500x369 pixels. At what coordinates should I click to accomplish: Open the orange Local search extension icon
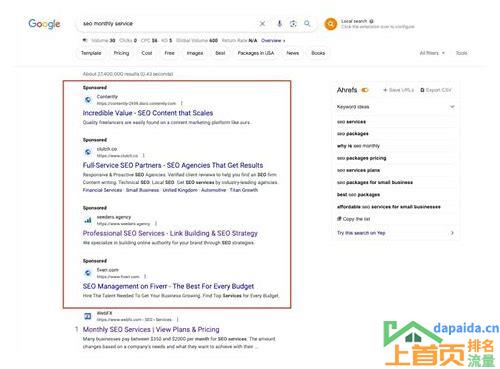coord(331,24)
